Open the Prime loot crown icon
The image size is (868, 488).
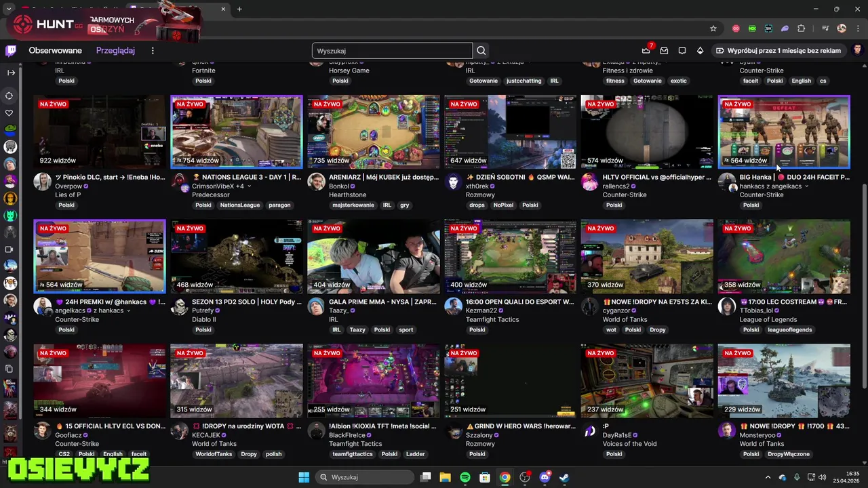(x=646, y=51)
